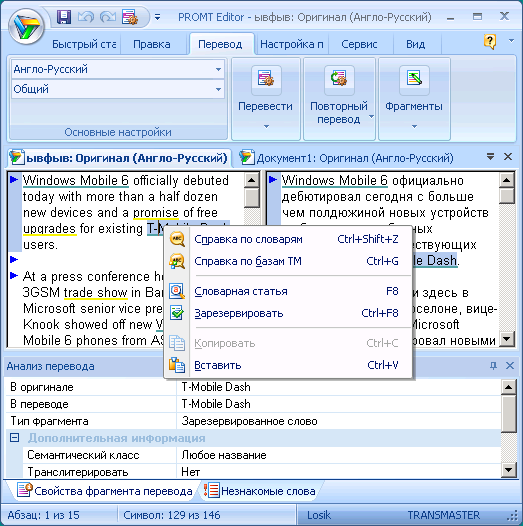The width and height of the screenshot is (523, 526).
Task: Click the Вставить clipboard icon
Action: point(177,365)
